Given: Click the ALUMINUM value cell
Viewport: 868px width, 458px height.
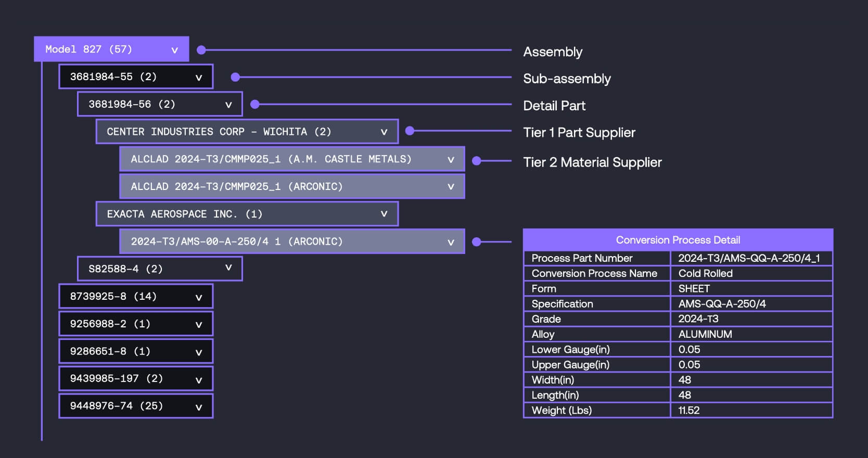Looking at the screenshot, I should tap(752, 334).
